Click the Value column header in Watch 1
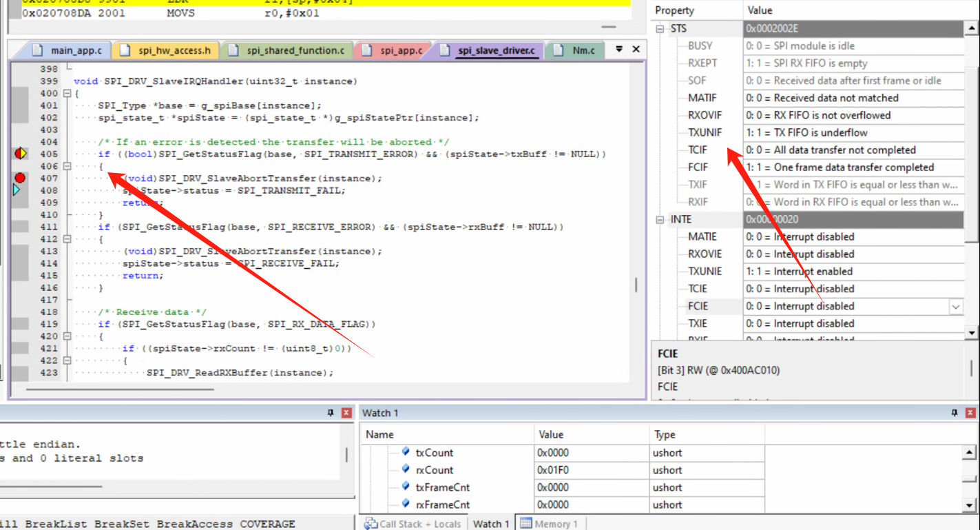The image size is (980, 530). pos(551,435)
